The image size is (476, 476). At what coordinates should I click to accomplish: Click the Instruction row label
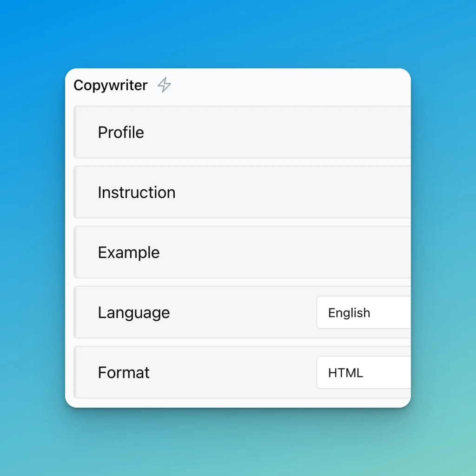point(136,192)
